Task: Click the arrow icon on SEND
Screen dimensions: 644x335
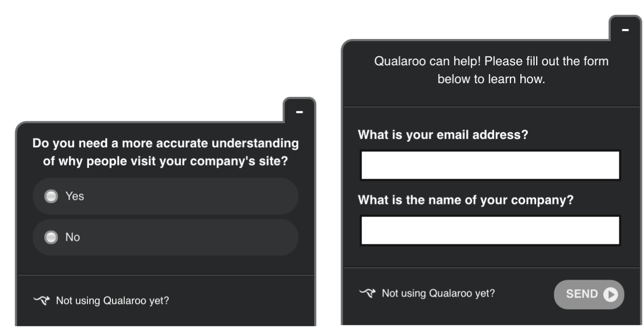Action: (x=610, y=294)
